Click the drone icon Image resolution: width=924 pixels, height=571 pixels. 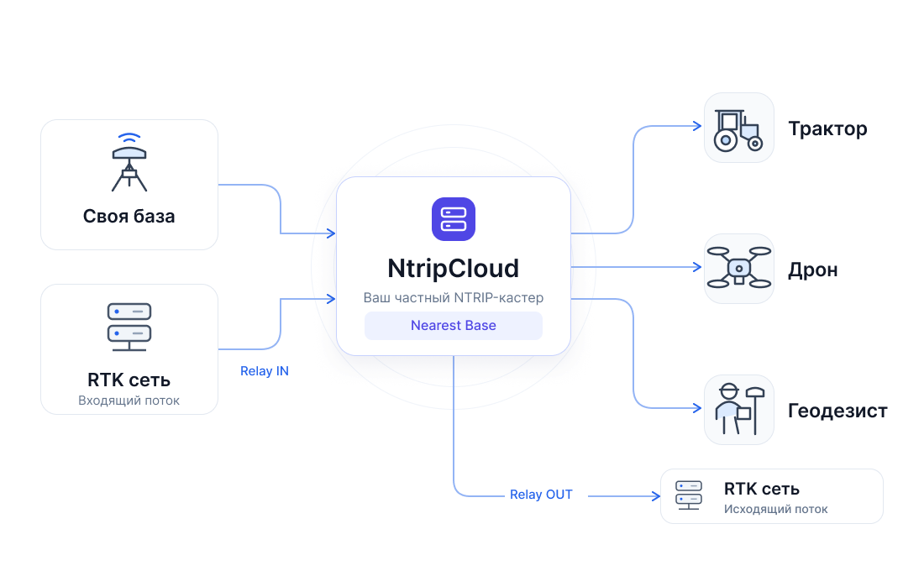coord(738,268)
